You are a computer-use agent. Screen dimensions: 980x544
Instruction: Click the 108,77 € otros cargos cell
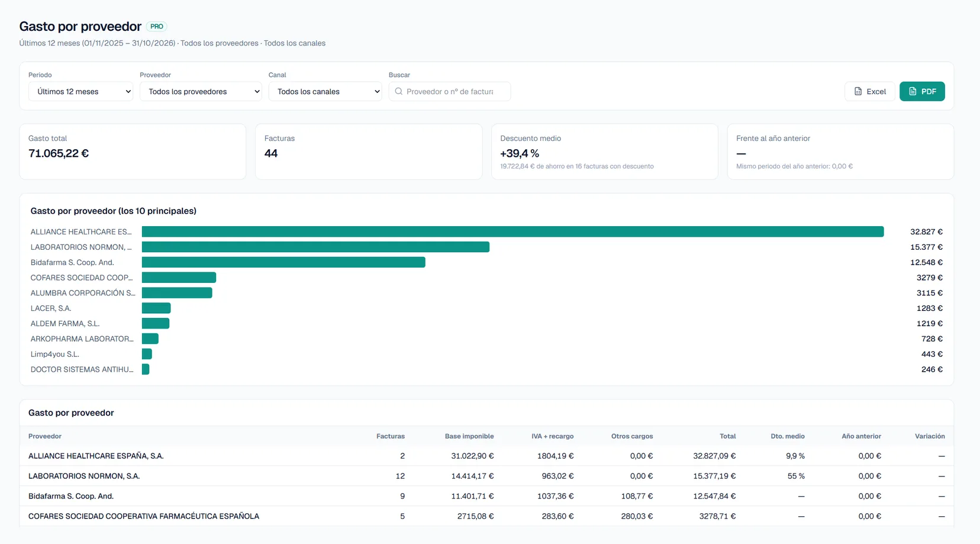click(x=637, y=496)
